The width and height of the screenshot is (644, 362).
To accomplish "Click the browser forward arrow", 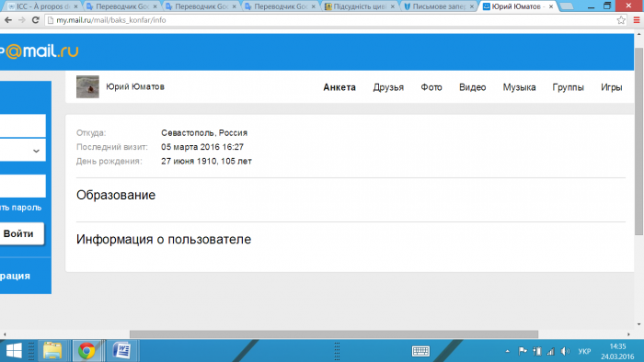I will pyautogui.click(x=22, y=20).
